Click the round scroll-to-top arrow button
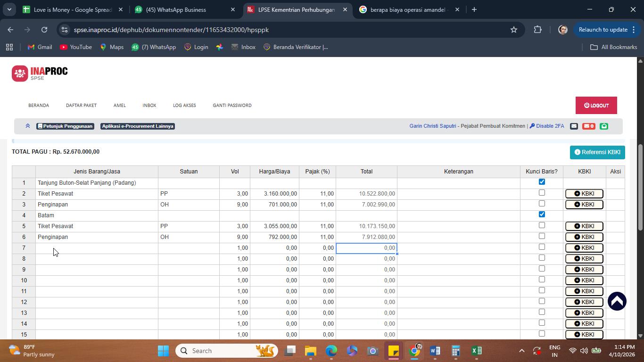Screen dimensions: 644x362 point(617,301)
